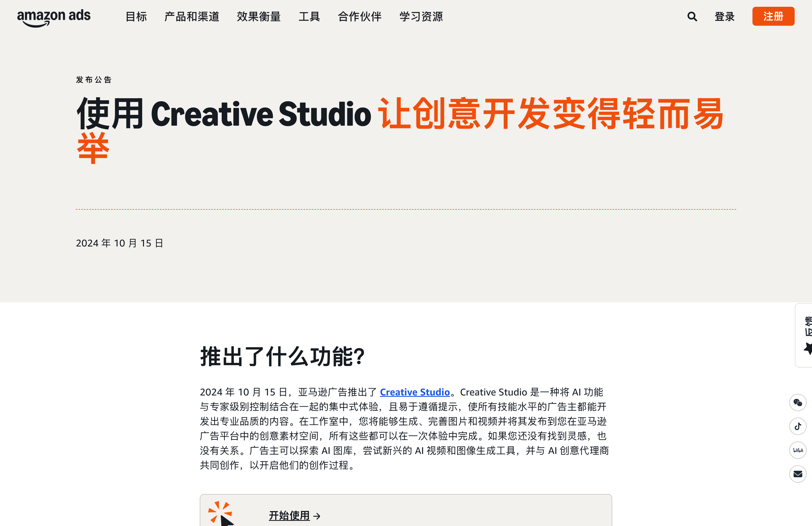Screen dimensions: 812x526
Task: Open the TikTok social icon
Action: point(798,426)
